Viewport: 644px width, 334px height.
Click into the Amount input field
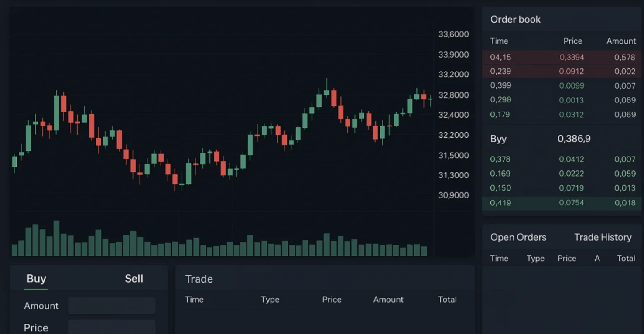[x=112, y=306]
